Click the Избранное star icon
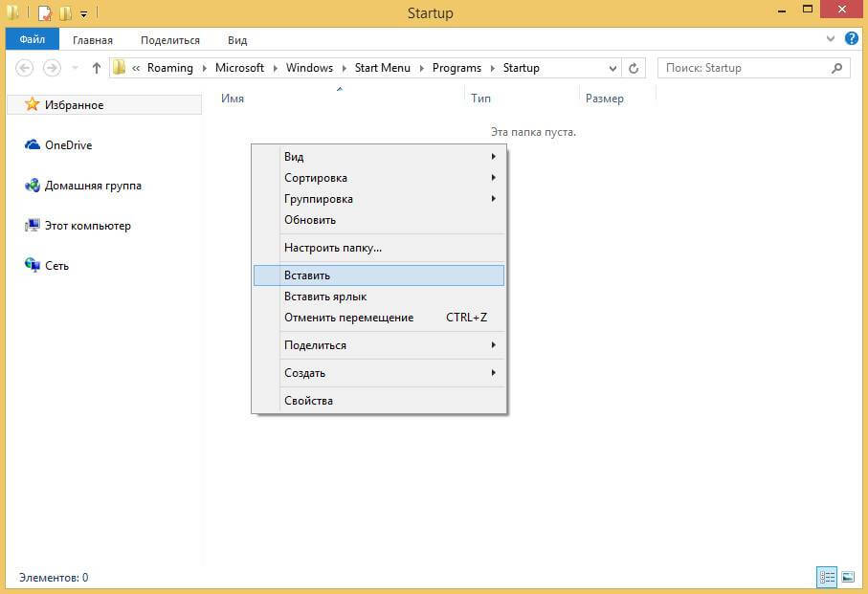The image size is (868, 594). [x=32, y=105]
